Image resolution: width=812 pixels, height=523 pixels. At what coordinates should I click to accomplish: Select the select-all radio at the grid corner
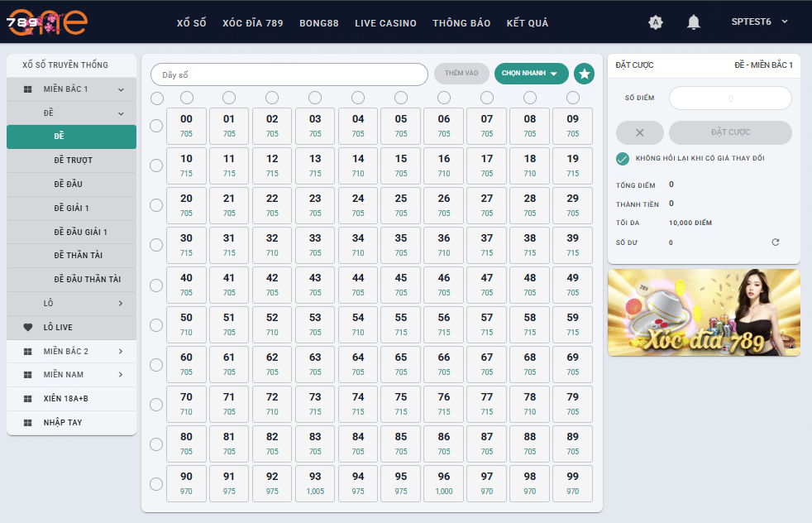point(157,98)
